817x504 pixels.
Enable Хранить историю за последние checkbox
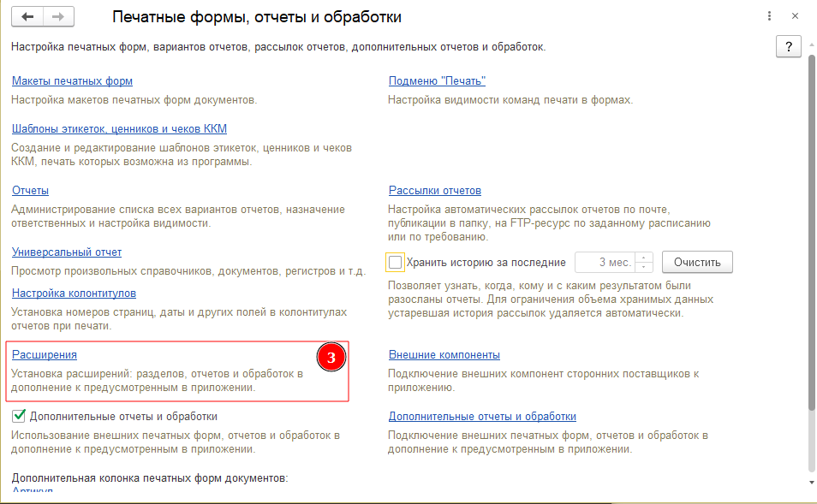(x=396, y=263)
